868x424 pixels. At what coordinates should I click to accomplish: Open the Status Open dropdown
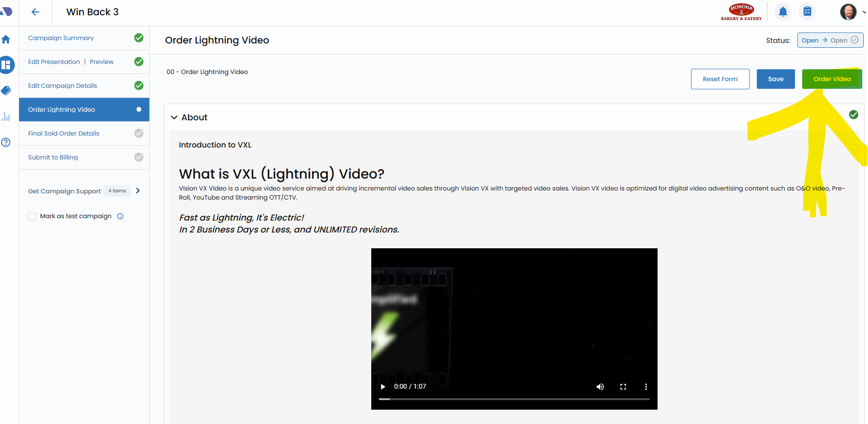(830, 40)
